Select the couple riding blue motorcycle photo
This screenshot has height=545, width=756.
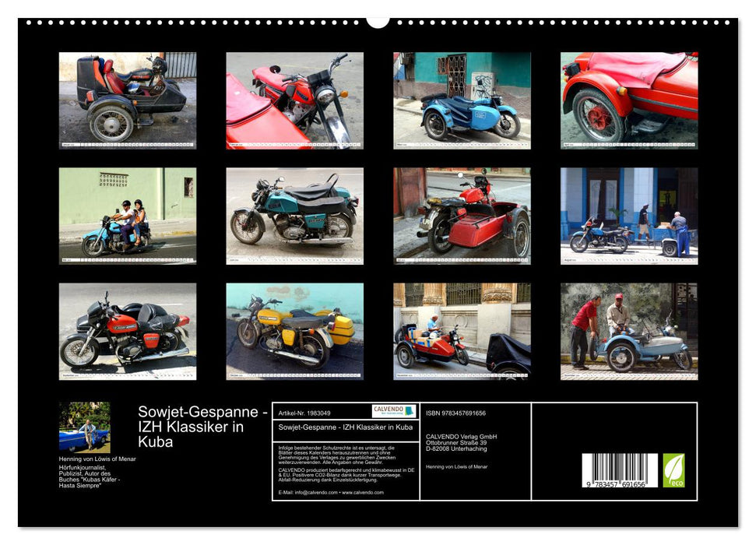coord(128,216)
